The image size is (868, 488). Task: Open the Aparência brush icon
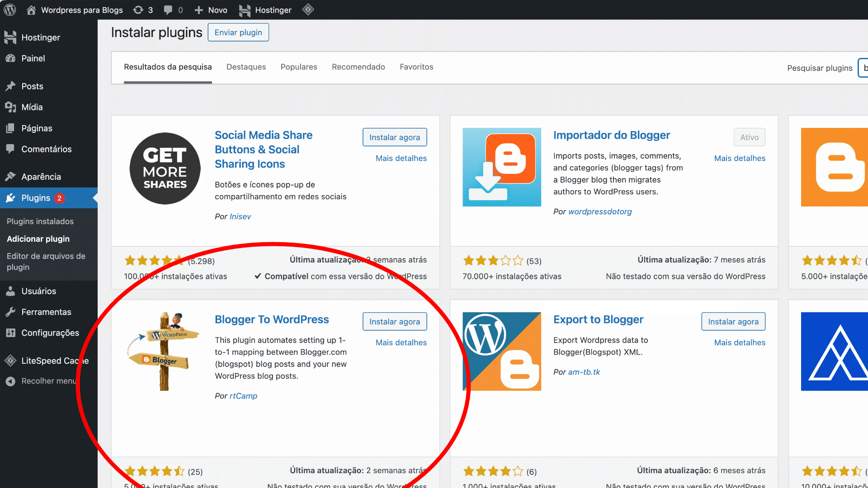click(x=10, y=177)
